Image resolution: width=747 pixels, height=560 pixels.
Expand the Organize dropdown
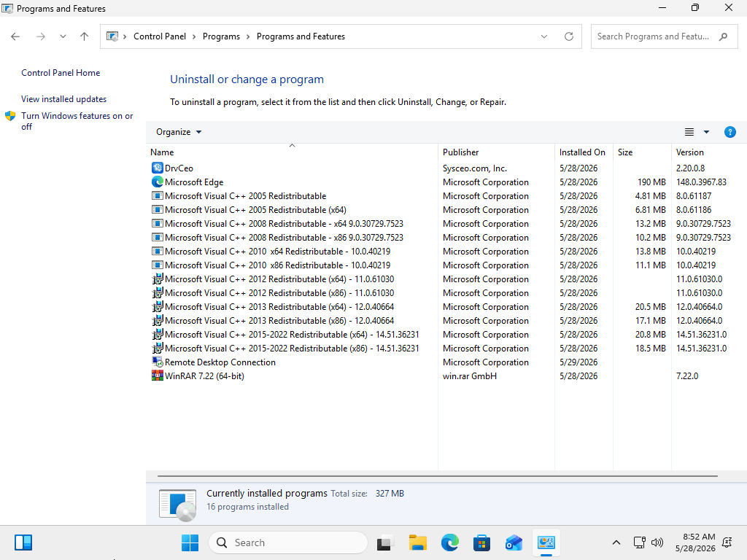(179, 132)
